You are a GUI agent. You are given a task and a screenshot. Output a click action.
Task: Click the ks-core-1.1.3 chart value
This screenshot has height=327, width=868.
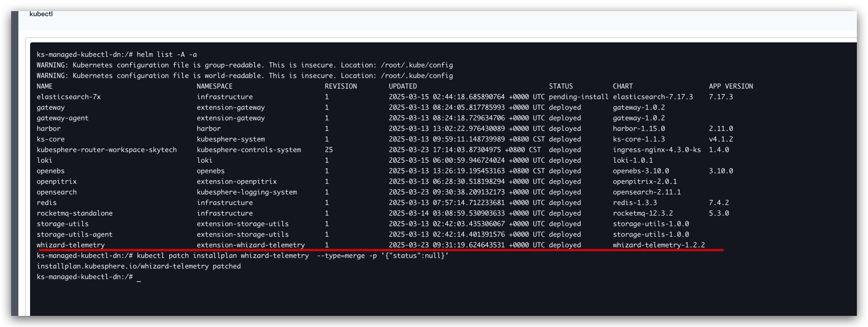pos(639,139)
